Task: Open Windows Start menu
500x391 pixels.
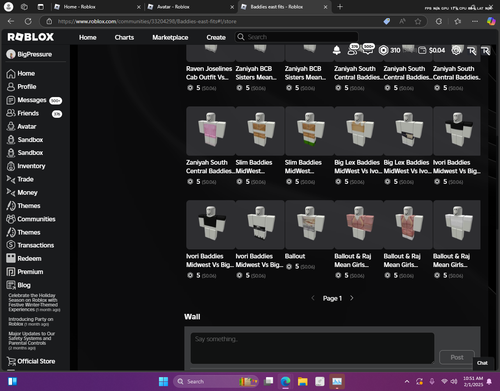Action: tap(163, 381)
